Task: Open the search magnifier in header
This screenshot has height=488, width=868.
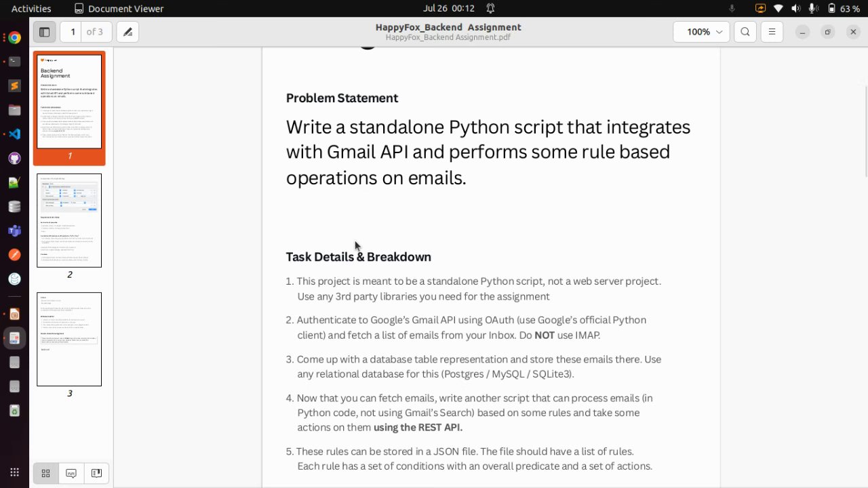Action: (x=745, y=32)
